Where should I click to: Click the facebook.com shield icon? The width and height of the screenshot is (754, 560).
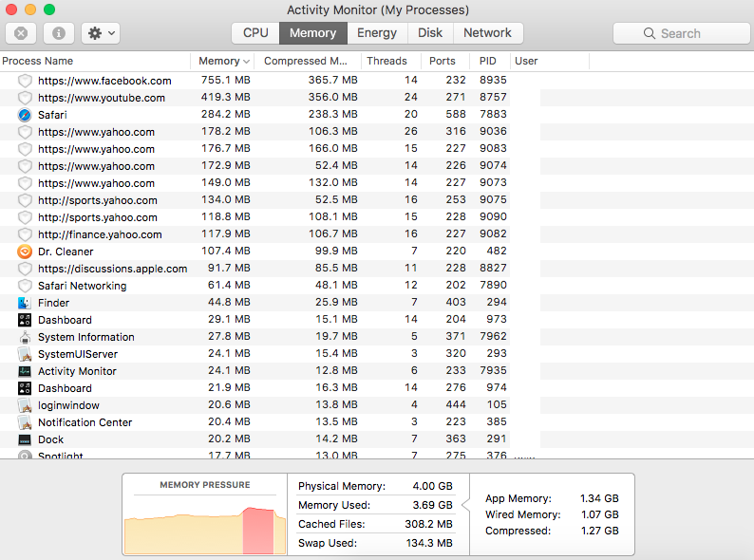pyautogui.click(x=25, y=81)
